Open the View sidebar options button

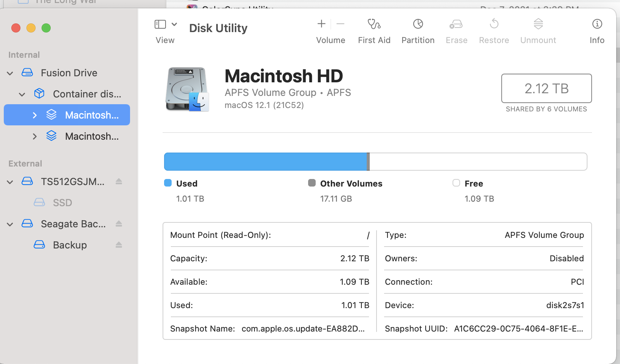coord(160,24)
